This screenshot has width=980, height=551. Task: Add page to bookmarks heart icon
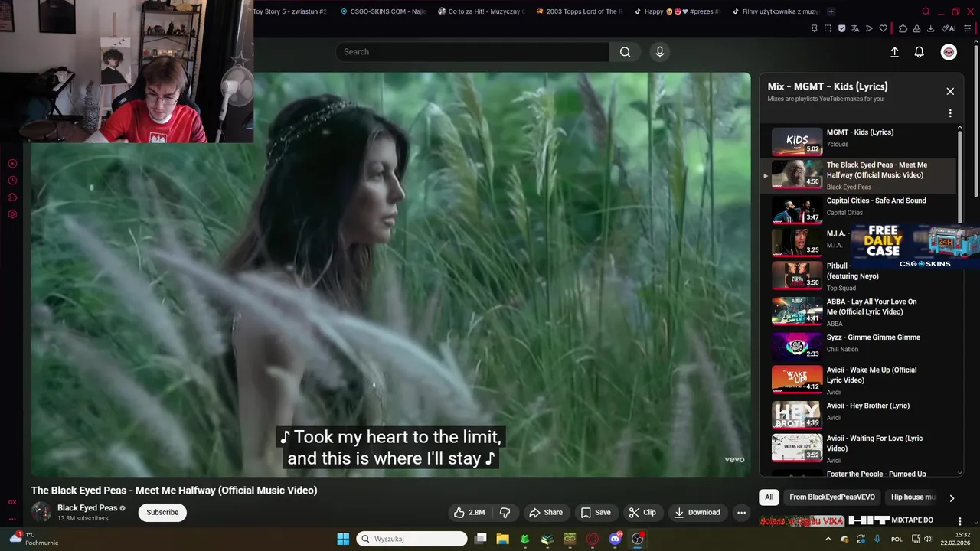[883, 28]
